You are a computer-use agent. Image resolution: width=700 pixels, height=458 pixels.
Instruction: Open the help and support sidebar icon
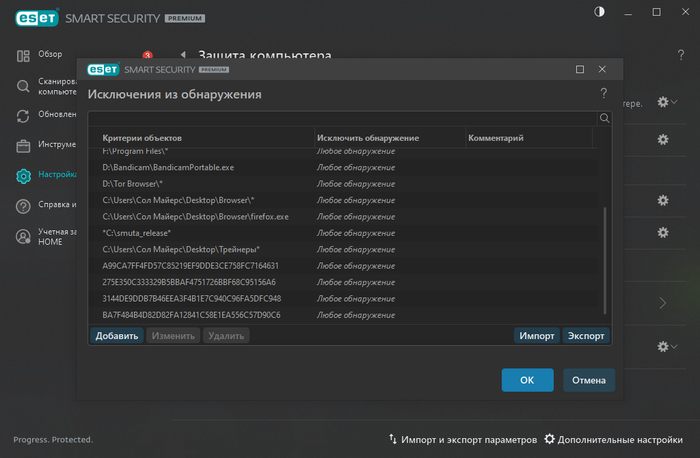pyautogui.click(x=23, y=206)
